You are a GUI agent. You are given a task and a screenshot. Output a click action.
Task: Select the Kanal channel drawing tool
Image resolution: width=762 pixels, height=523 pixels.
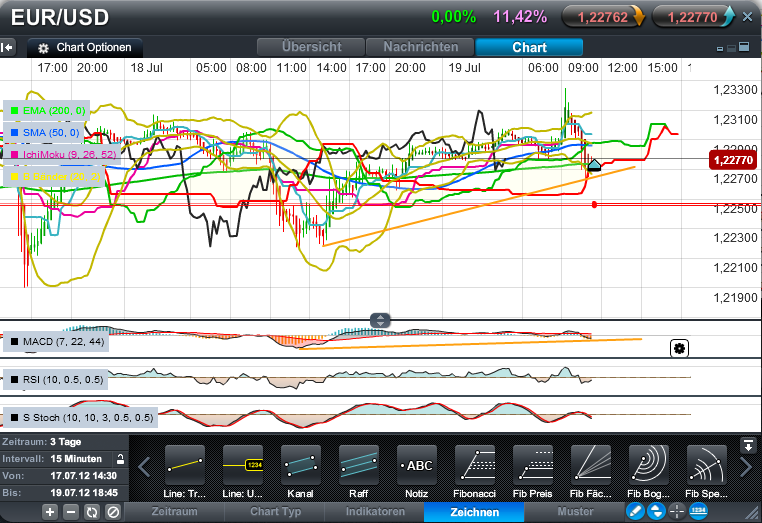301,465
